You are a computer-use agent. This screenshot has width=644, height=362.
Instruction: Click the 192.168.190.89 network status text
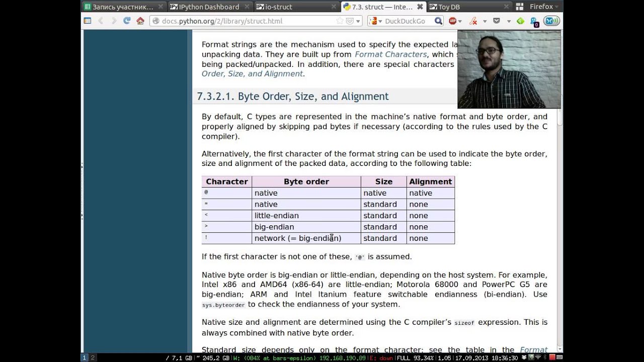click(x=343, y=358)
